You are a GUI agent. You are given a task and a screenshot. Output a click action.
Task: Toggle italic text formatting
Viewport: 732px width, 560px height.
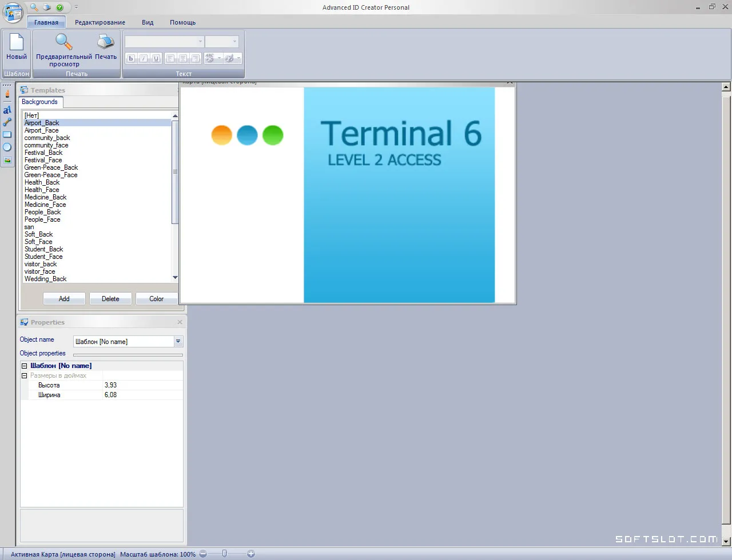click(x=144, y=58)
